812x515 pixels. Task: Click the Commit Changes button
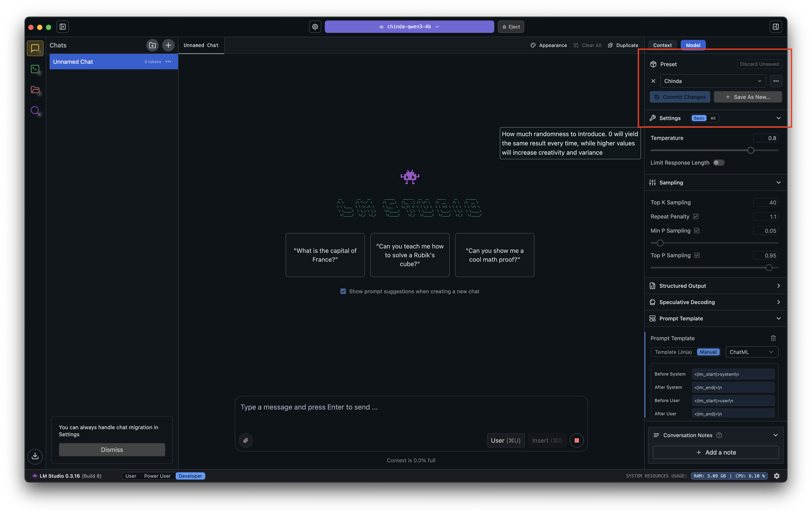679,97
